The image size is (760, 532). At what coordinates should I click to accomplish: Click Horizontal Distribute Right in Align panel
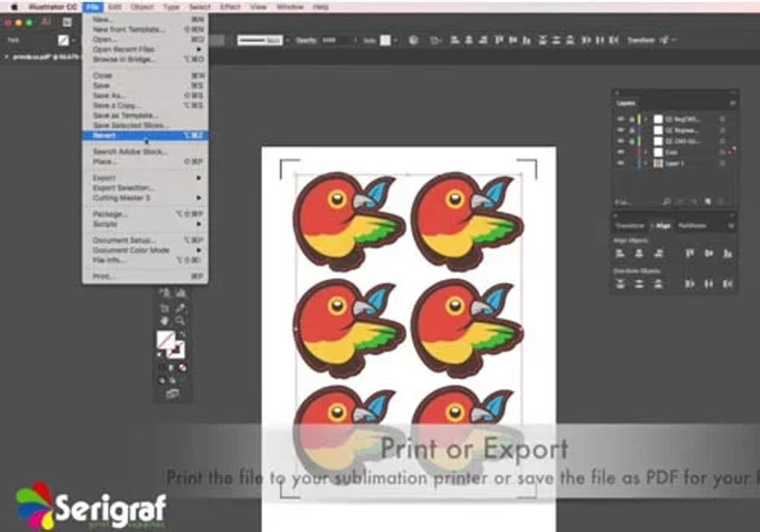point(728,284)
